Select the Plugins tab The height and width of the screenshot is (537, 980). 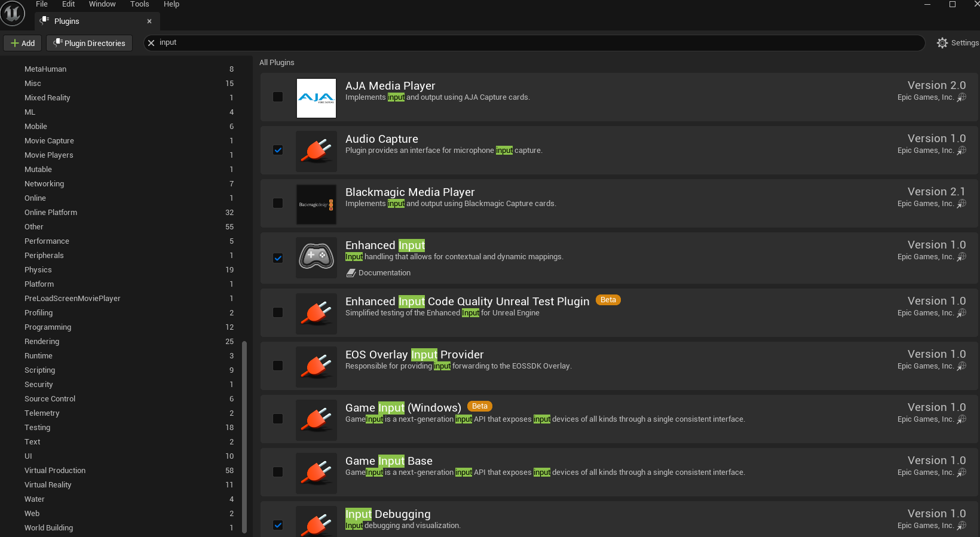point(97,22)
